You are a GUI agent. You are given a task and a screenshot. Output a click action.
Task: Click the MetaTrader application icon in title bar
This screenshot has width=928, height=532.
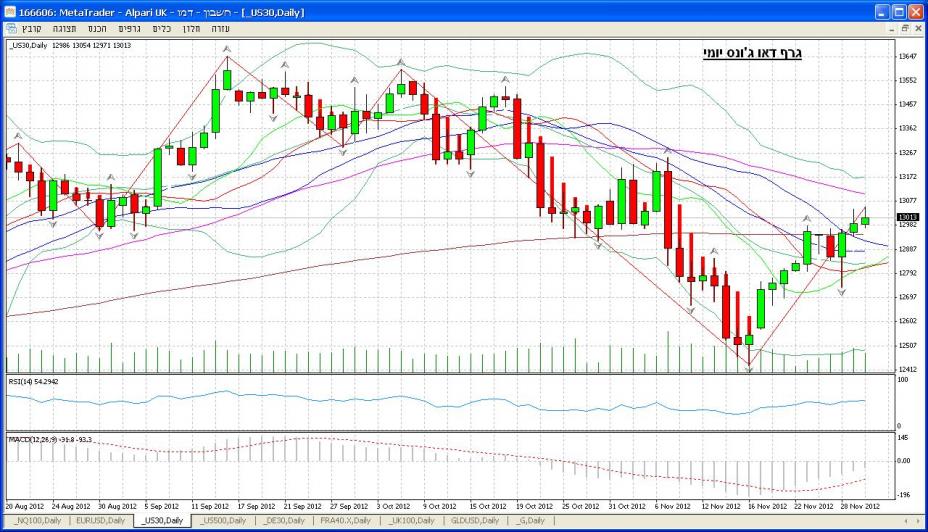pos(9,11)
